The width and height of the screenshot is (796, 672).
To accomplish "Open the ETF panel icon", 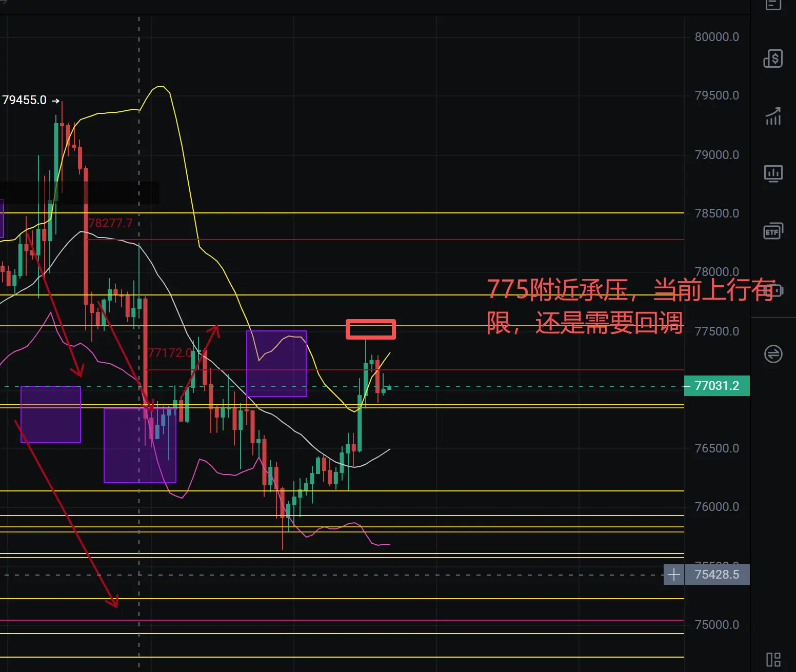I will coord(773,231).
